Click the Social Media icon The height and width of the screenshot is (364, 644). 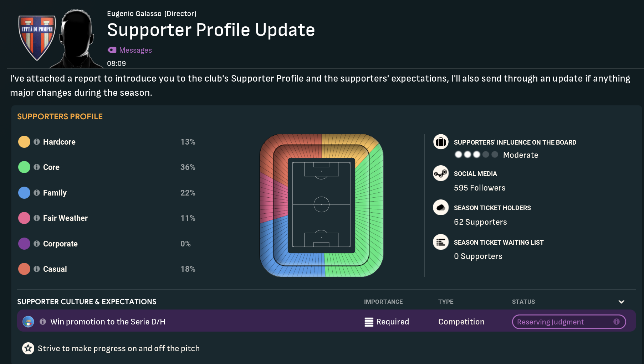[440, 173]
